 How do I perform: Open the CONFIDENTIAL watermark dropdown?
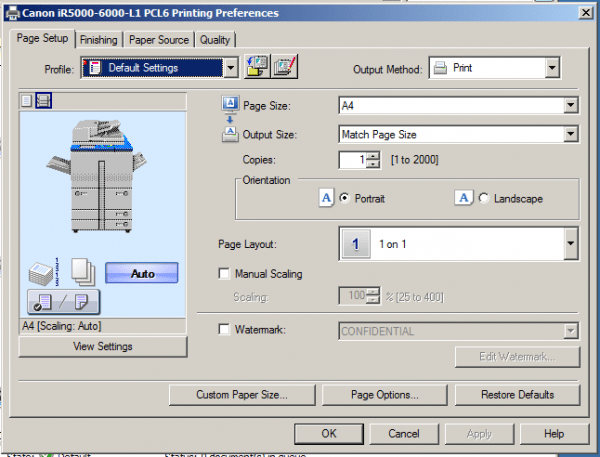(x=571, y=331)
